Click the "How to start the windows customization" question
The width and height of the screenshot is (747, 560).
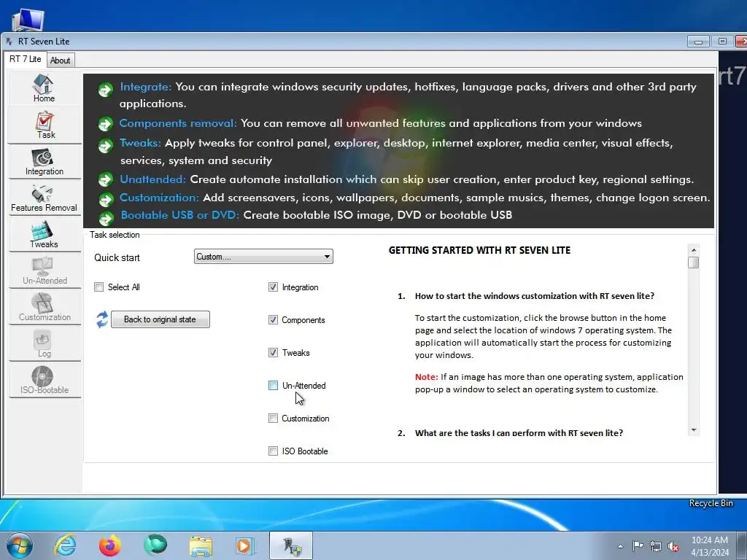tap(535, 296)
